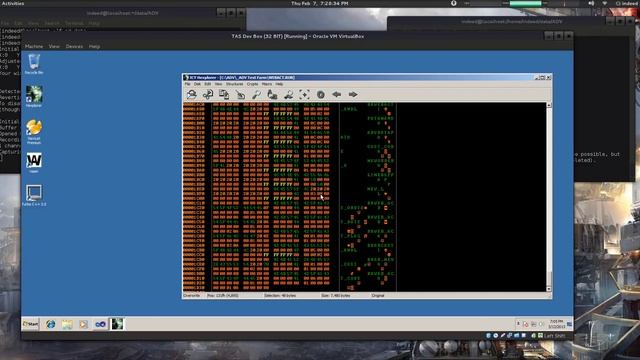
Task: Open the Edit menu in Hexplorer
Action: (207, 84)
